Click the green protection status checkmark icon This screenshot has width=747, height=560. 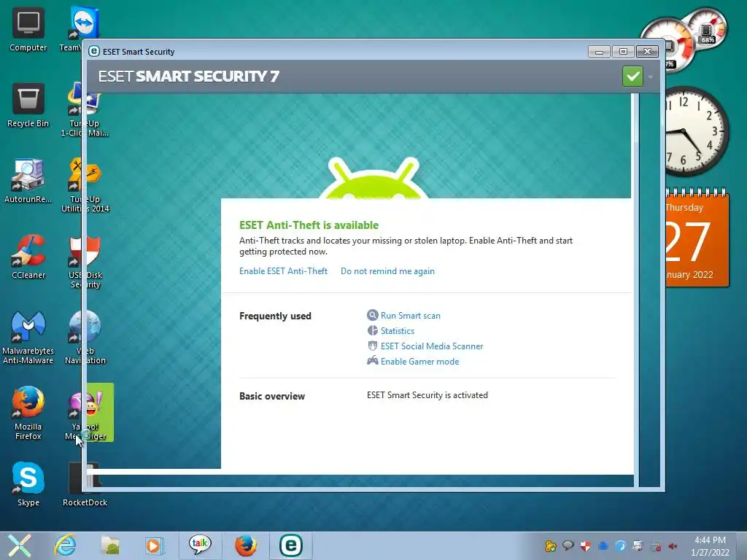pos(632,76)
